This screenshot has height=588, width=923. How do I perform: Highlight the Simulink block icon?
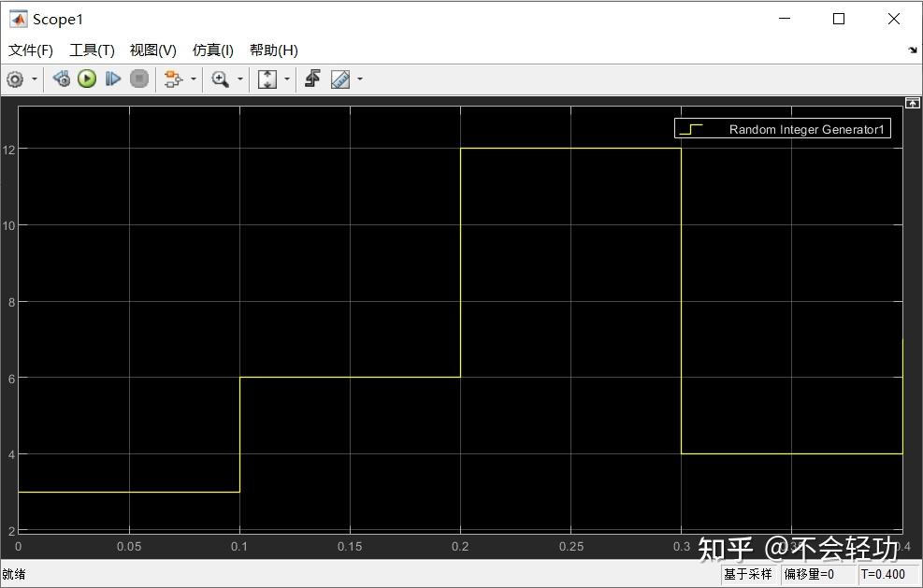pos(173,79)
